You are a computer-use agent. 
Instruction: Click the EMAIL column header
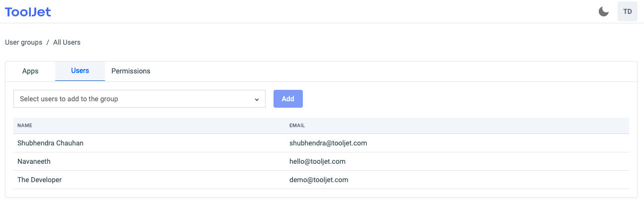tap(297, 126)
